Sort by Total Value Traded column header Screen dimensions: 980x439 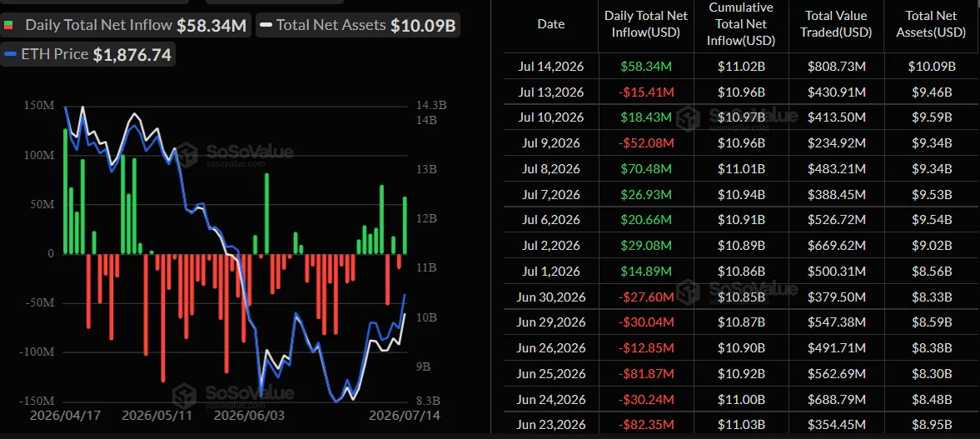coord(838,25)
